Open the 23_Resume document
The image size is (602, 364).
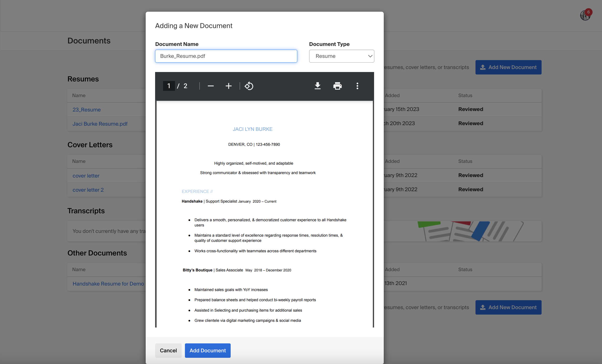[x=86, y=109]
